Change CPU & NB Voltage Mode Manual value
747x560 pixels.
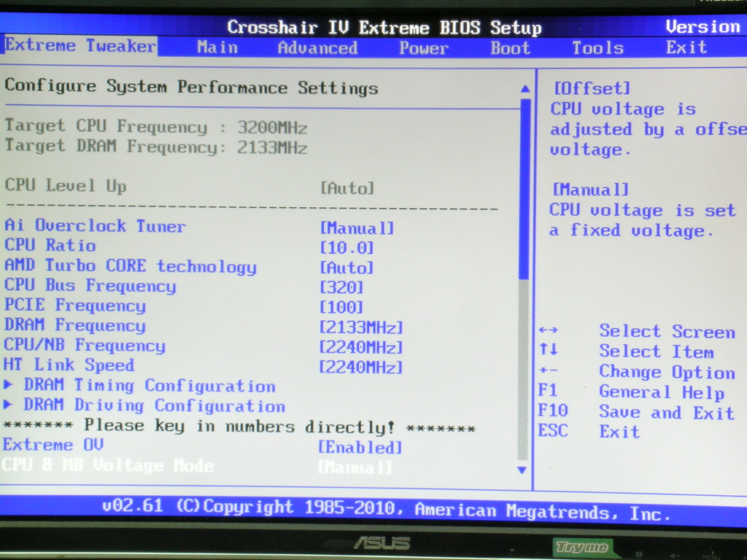(x=355, y=467)
